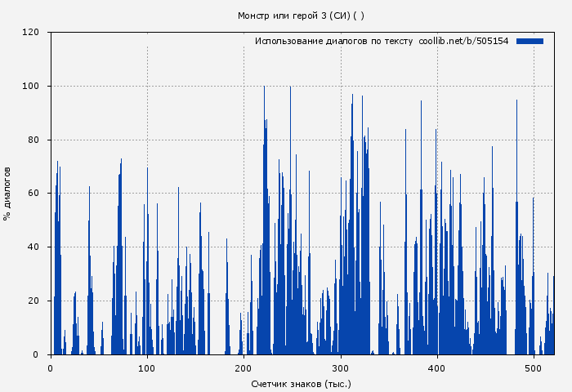Click the 500 x-axis tick label

pos(534,368)
